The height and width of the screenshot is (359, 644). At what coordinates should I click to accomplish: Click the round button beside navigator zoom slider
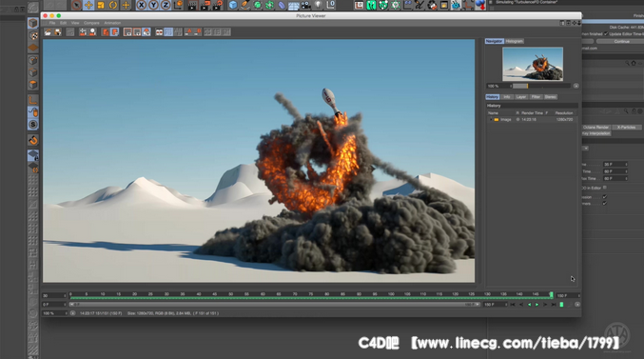(576, 86)
